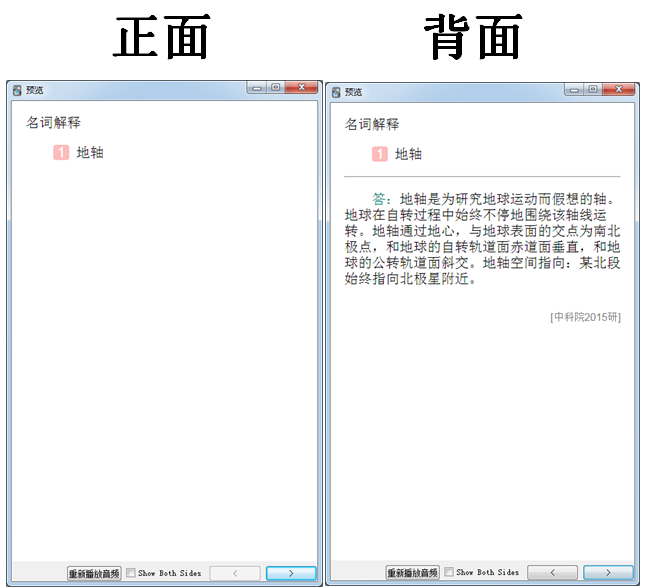Click the 预览 title of the right window
646x588 pixels.
[353, 92]
